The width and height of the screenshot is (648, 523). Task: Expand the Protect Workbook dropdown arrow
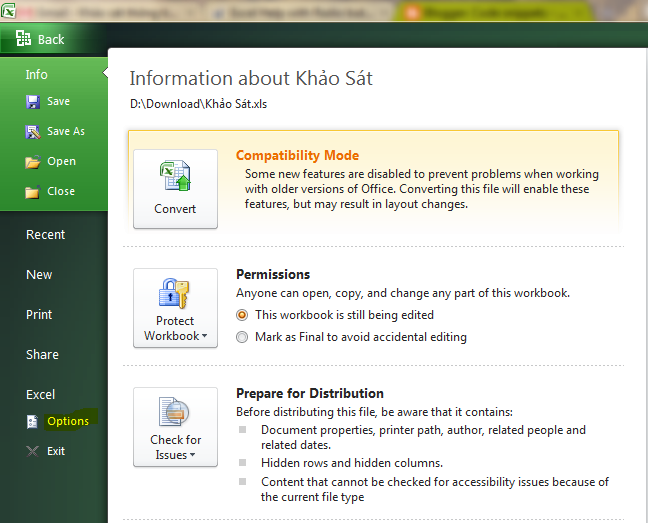(205, 336)
